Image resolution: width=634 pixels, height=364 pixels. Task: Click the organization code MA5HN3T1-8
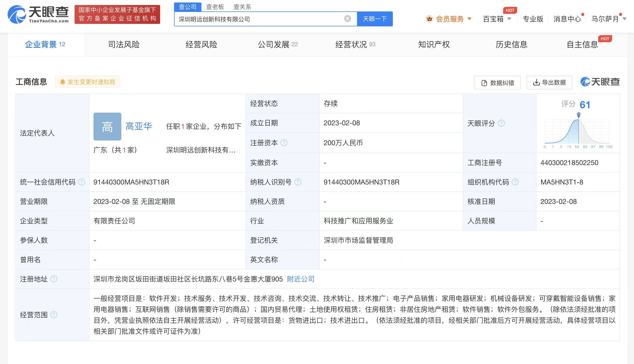tap(562, 182)
